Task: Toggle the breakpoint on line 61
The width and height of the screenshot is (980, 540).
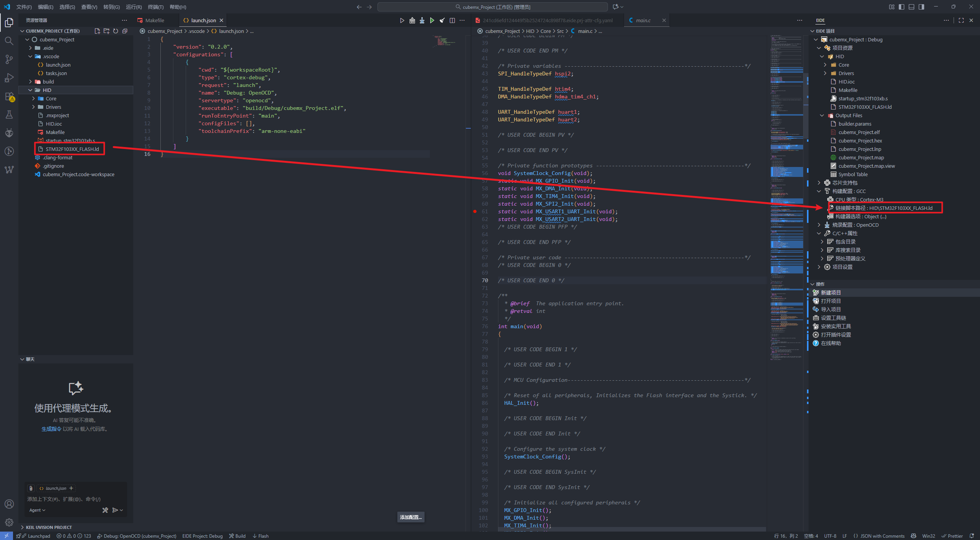Action: coord(475,211)
